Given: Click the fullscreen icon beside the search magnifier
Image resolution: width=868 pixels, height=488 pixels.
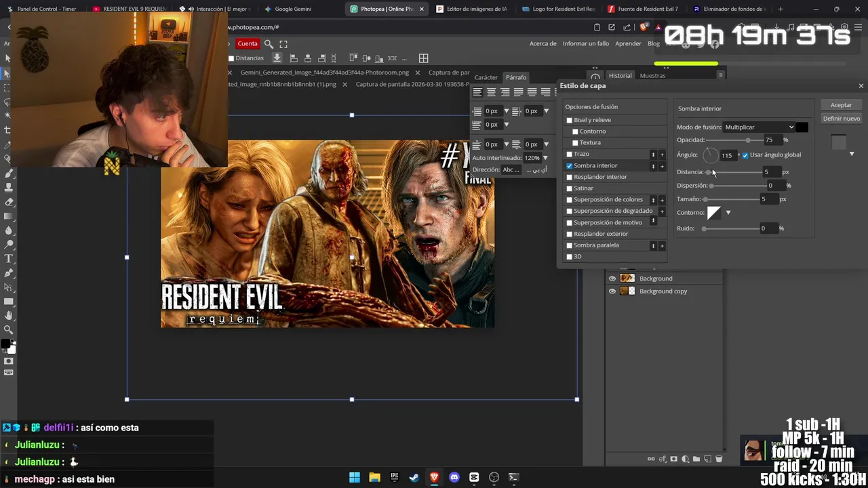Looking at the screenshot, I should pyautogui.click(x=283, y=44).
